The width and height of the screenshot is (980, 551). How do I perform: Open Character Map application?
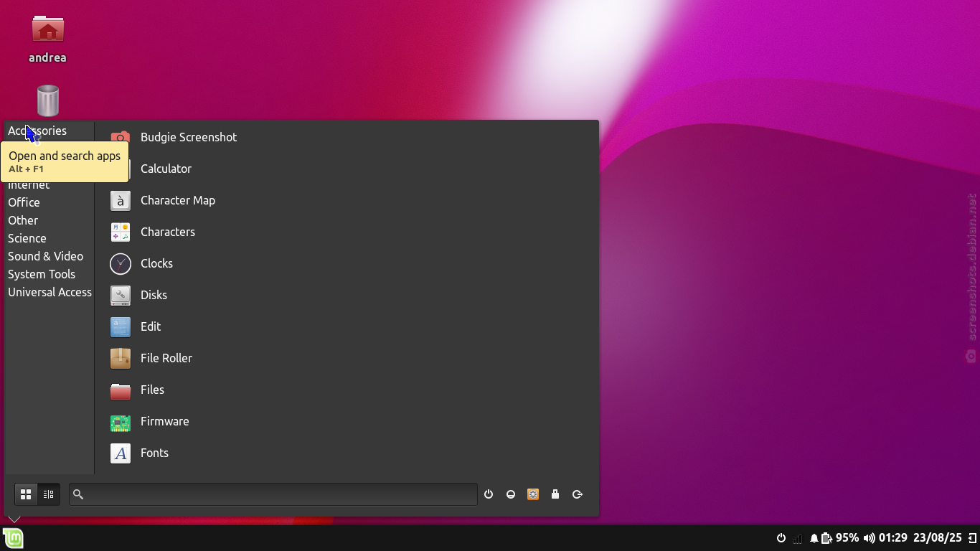(347, 200)
